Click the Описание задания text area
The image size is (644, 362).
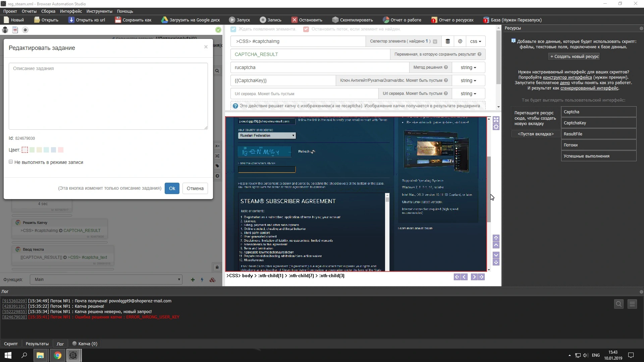(x=108, y=96)
